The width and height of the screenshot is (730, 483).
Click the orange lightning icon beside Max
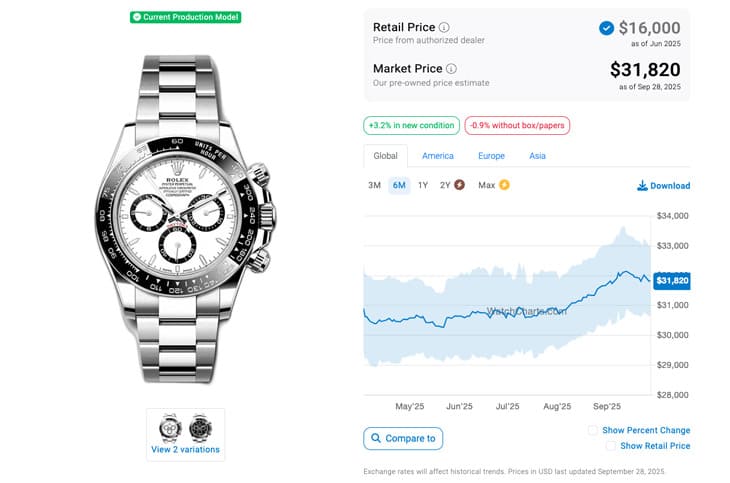[504, 185]
